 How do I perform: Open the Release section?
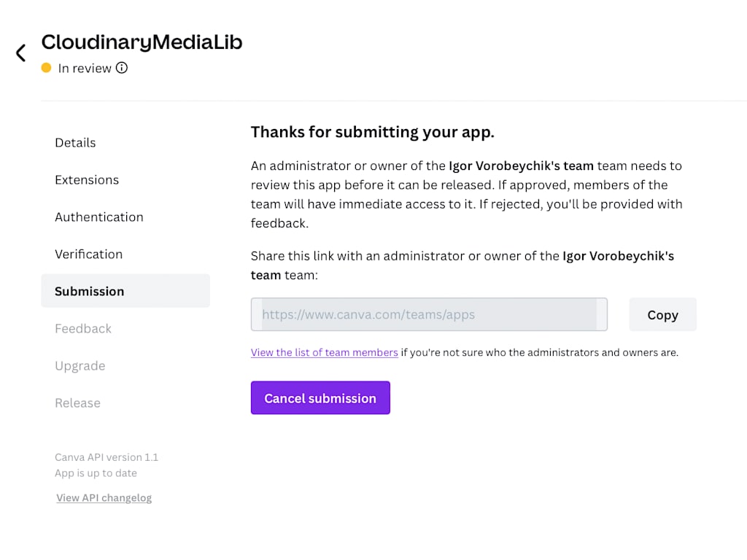coord(77,402)
